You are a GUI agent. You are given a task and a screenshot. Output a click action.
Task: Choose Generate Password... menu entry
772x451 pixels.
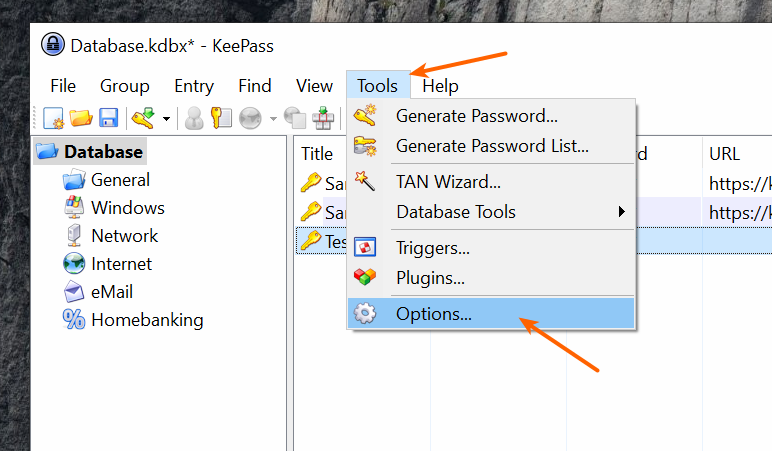point(476,116)
